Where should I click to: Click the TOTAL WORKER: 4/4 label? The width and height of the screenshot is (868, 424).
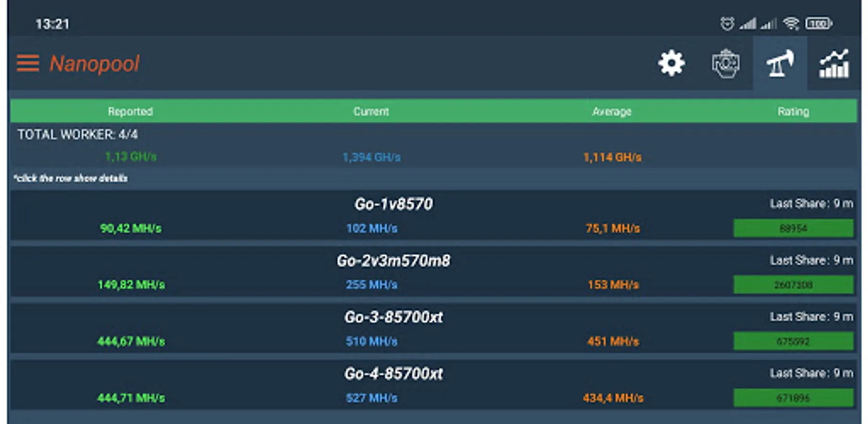pos(78,134)
